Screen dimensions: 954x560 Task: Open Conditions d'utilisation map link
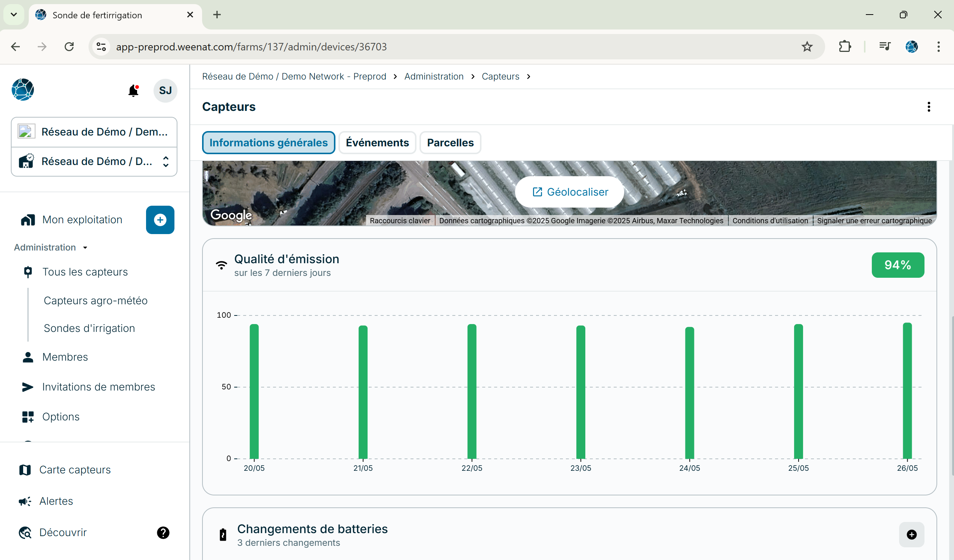[770, 221]
